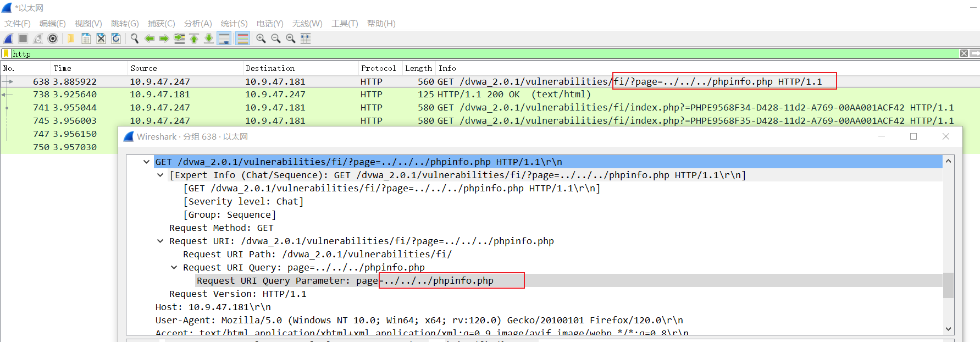The image size is (980, 342).
Task: Open the 统计(S) menu
Action: tap(234, 24)
